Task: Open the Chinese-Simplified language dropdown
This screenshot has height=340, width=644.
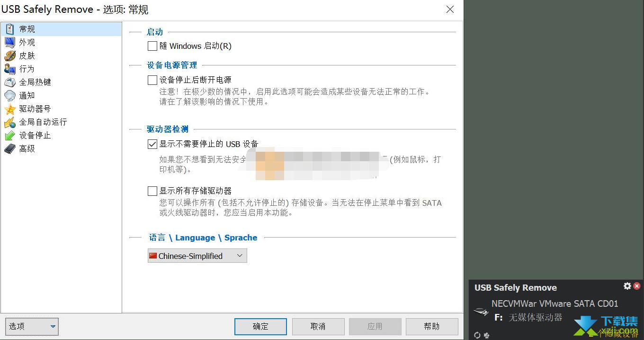Action: coord(197,256)
